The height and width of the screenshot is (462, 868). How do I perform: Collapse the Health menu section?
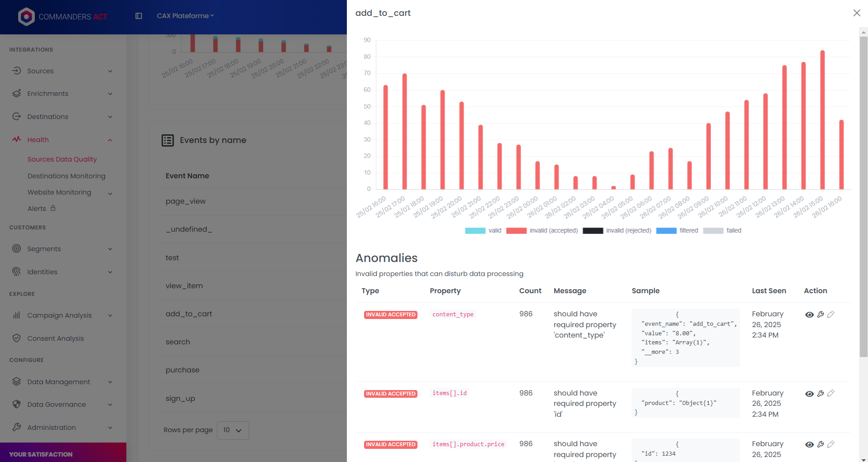(x=110, y=140)
